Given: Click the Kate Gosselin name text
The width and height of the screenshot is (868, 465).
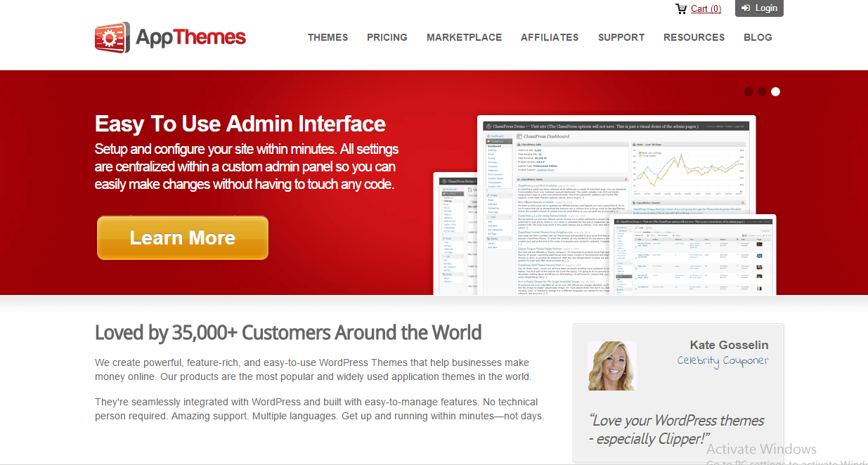Looking at the screenshot, I should point(729,345).
